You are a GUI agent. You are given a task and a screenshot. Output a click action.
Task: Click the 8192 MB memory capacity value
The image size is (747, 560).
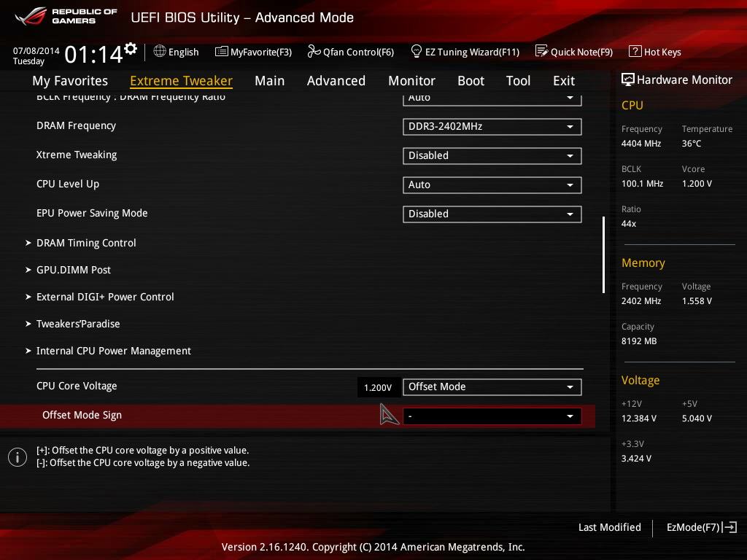pyautogui.click(x=639, y=341)
